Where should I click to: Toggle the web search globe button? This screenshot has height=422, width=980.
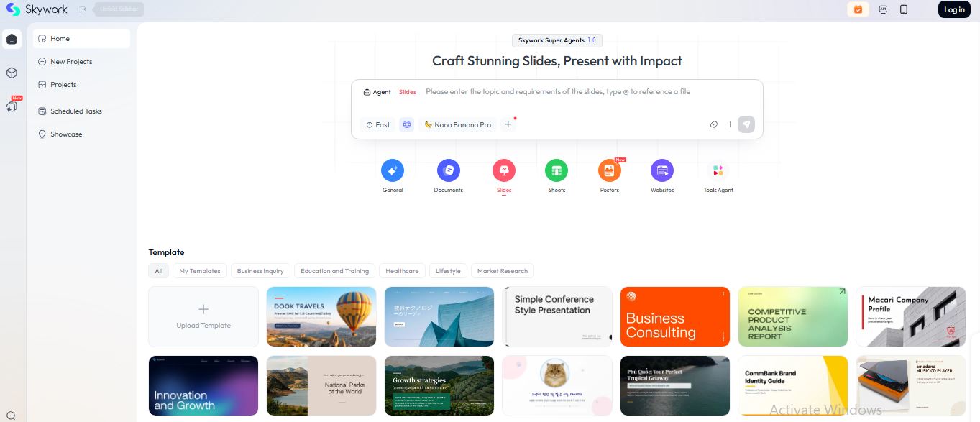(x=407, y=124)
